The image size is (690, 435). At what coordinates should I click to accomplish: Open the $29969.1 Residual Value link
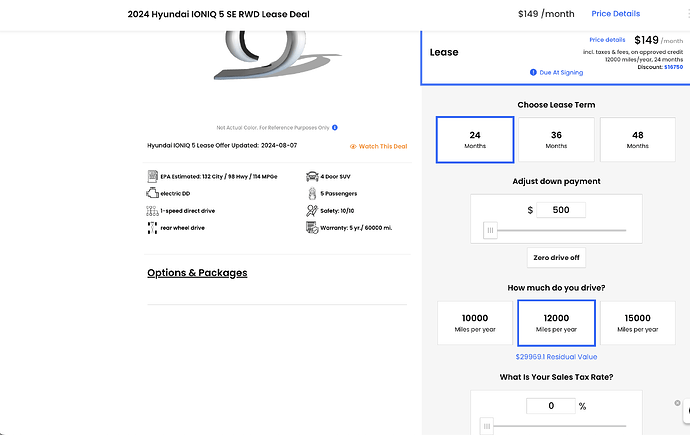556,357
